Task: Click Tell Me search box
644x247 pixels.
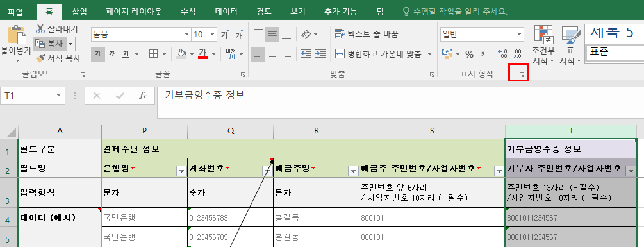Action: pos(455,12)
